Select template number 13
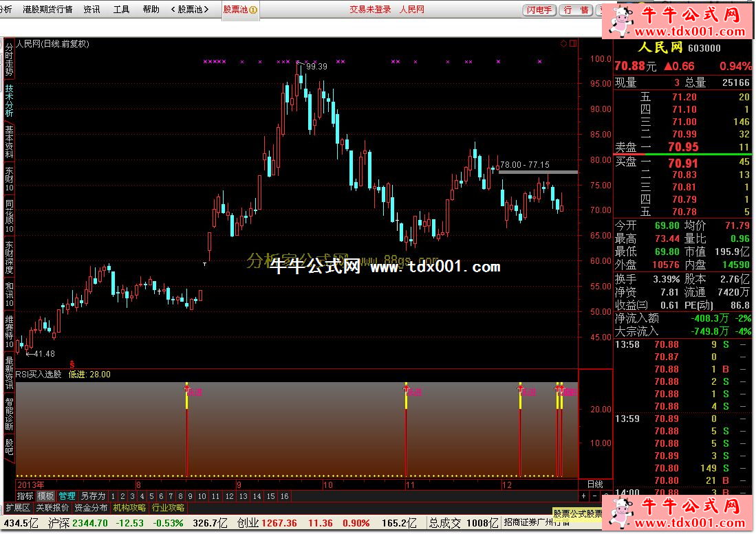Viewport: 756px width, 534px height. pos(244,496)
